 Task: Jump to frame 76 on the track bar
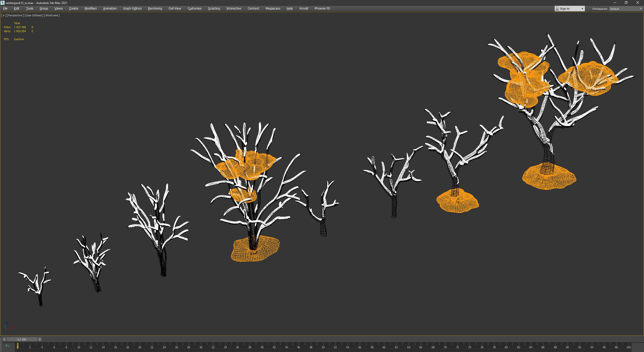(x=482, y=347)
